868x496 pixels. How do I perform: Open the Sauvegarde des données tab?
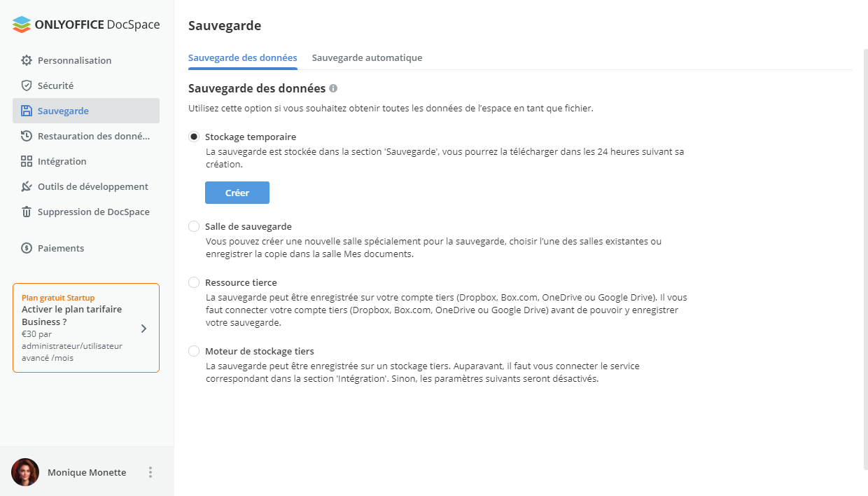[x=243, y=57]
